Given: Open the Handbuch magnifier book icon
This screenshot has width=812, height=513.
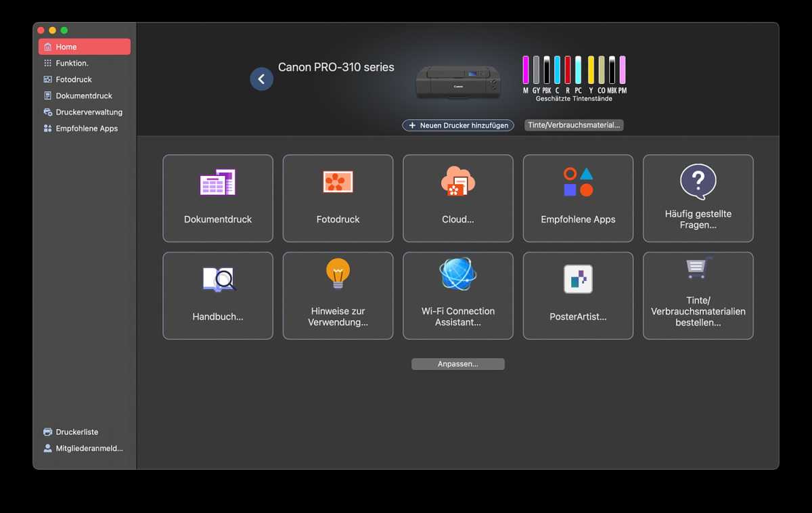Looking at the screenshot, I should pyautogui.click(x=218, y=279).
